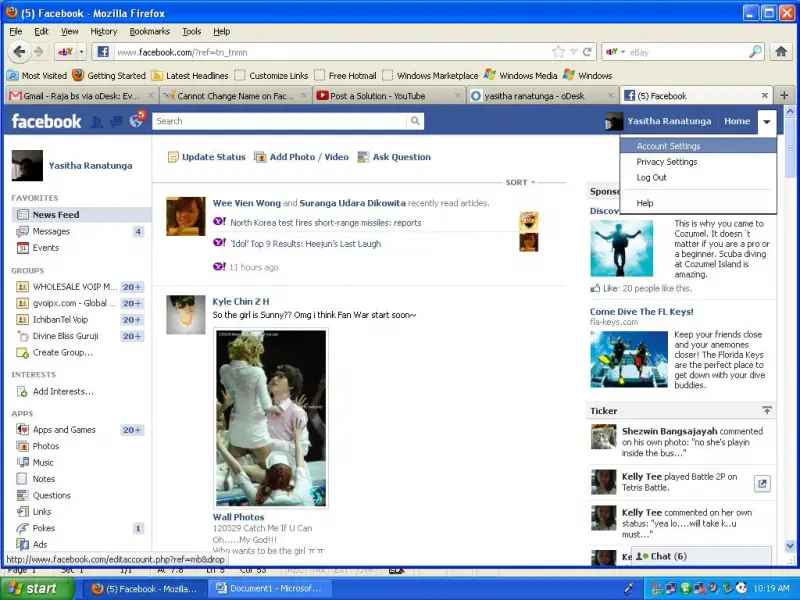This screenshot has width=800, height=600.
Task: Select Privacy Settings from the dropdown menu
Action: click(x=698, y=162)
